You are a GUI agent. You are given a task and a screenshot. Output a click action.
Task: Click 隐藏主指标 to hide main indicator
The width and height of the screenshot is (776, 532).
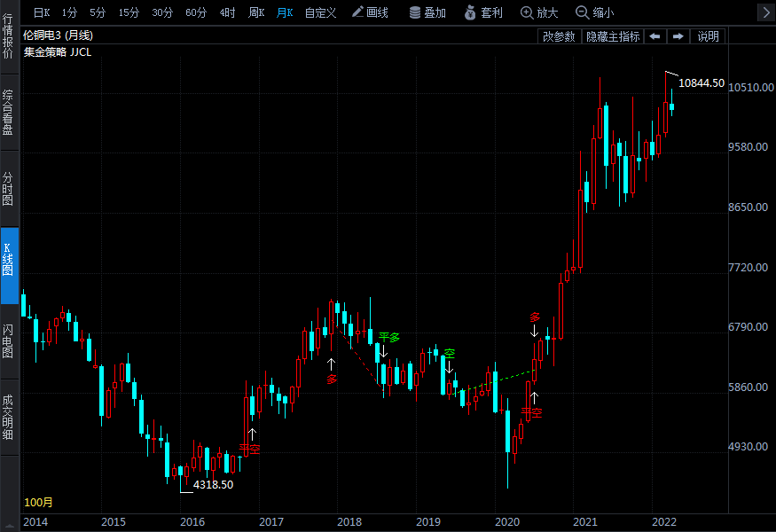613,36
